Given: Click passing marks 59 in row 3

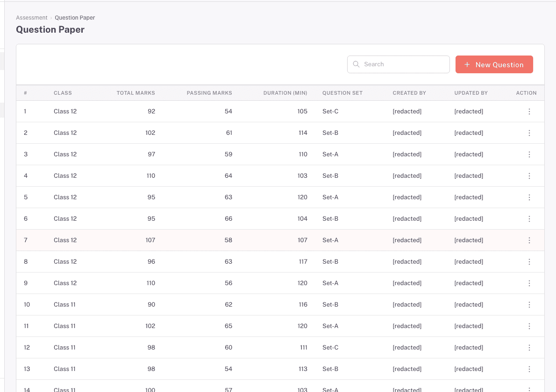Looking at the screenshot, I should coord(228,154).
